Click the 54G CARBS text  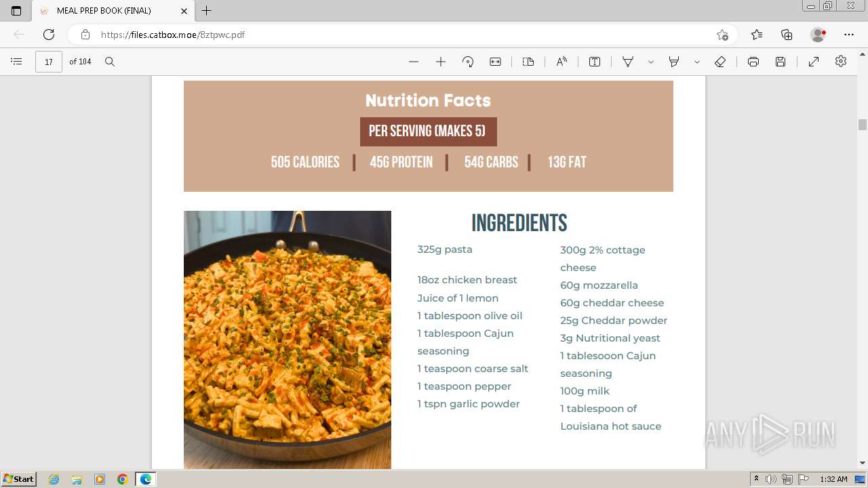coord(491,162)
